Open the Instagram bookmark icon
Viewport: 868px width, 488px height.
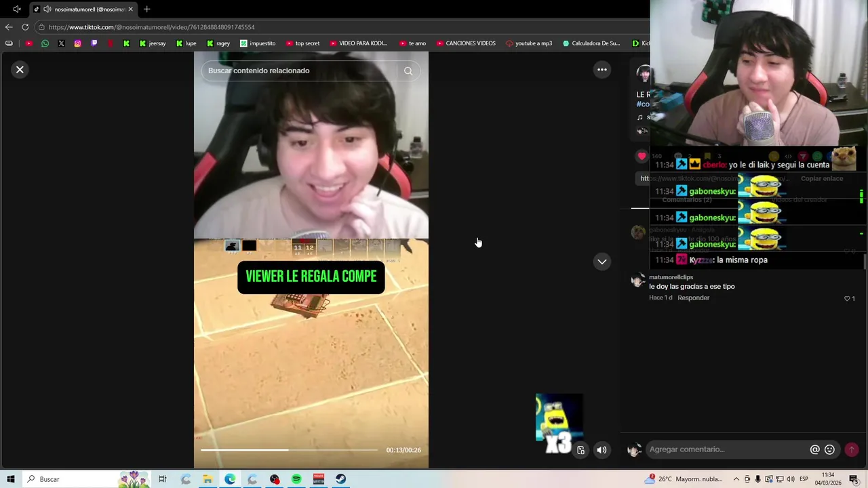click(77, 43)
